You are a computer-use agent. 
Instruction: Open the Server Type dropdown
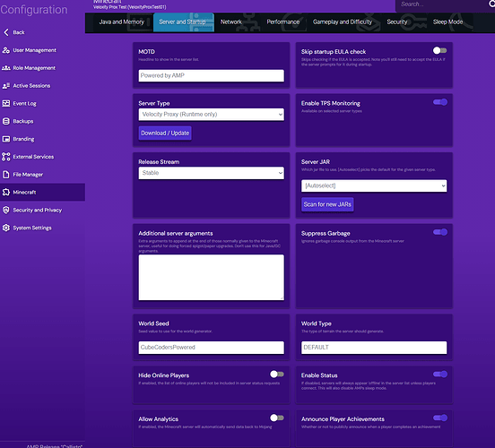coord(212,114)
